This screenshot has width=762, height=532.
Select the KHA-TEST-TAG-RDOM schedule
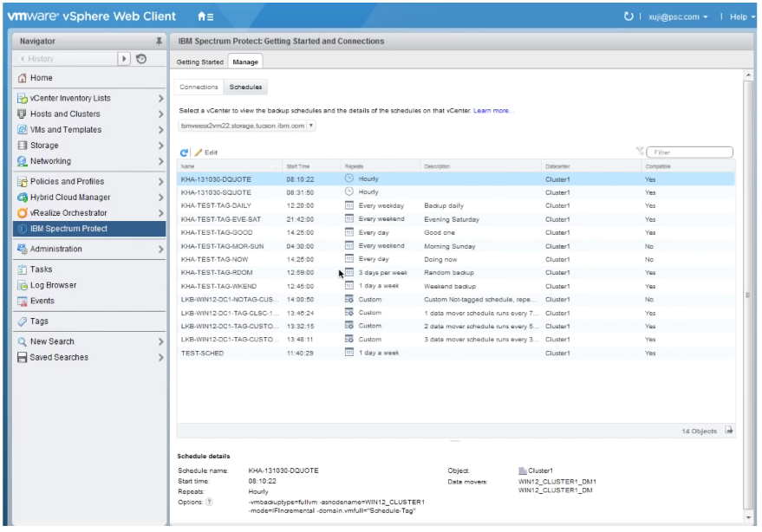tap(456, 273)
